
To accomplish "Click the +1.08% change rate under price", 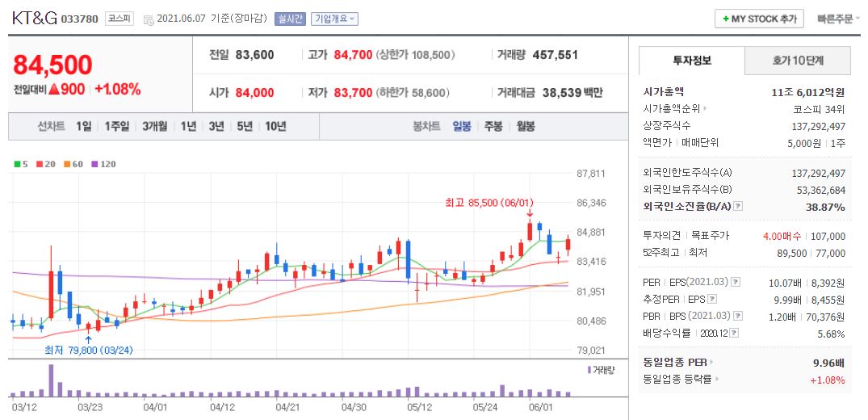I will pyautogui.click(x=117, y=89).
